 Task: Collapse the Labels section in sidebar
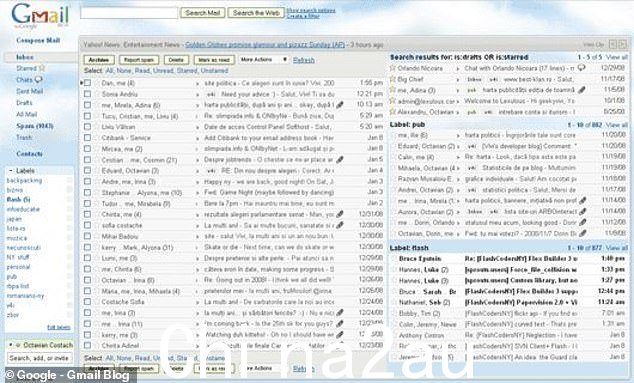(11, 171)
